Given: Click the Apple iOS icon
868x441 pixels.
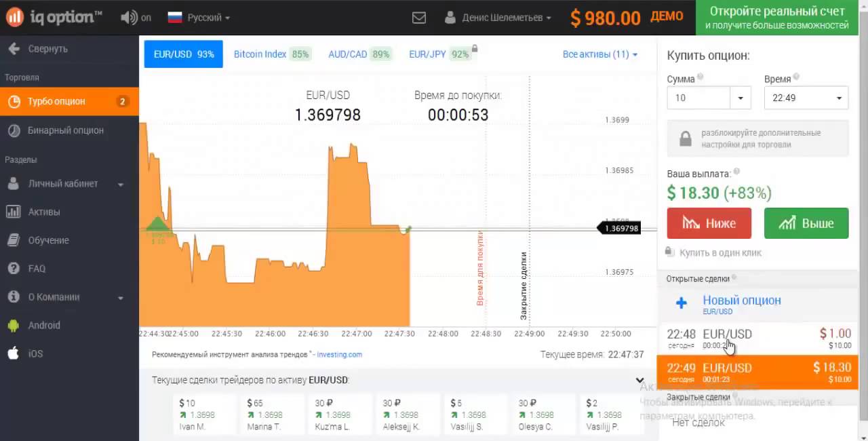Looking at the screenshot, I should click(13, 353).
